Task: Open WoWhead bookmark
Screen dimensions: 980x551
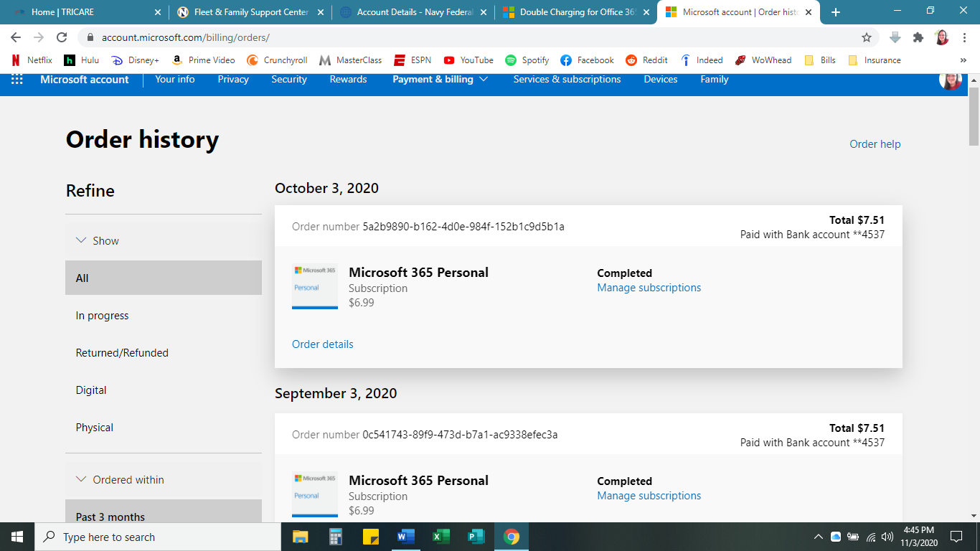Action: coord(763,60)
